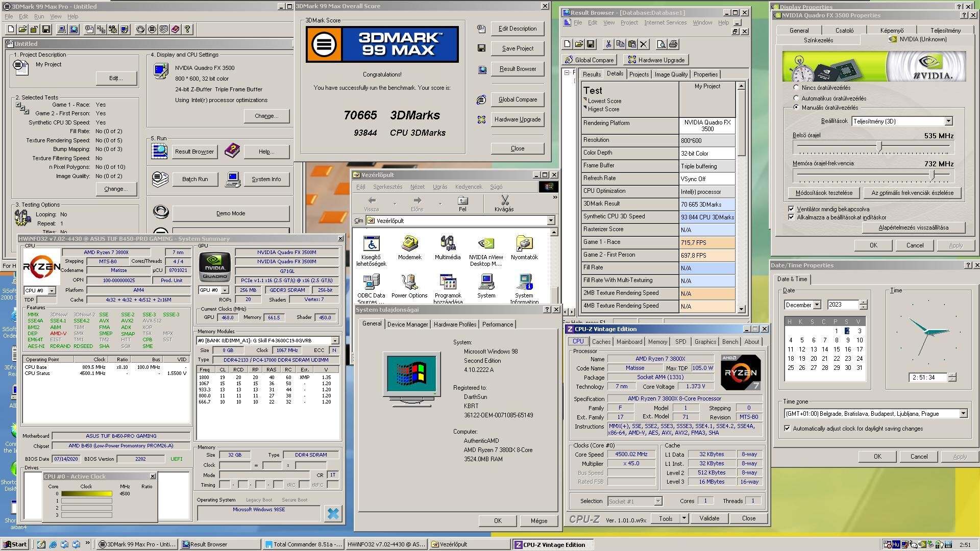
Task: Click Print Preview icon in Result Browser toolbar
Action: click(661, 44)
